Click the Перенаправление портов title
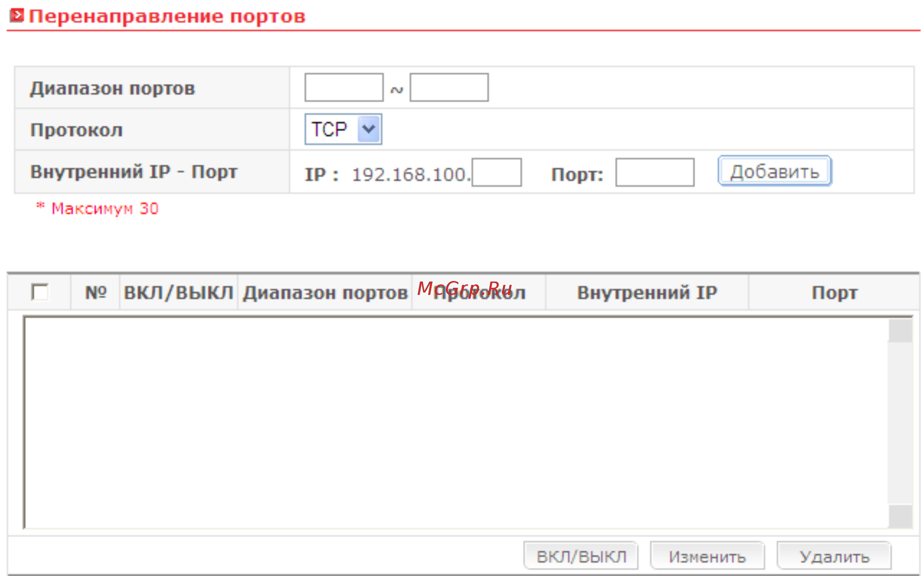924x576 pixels. (167, 16)
